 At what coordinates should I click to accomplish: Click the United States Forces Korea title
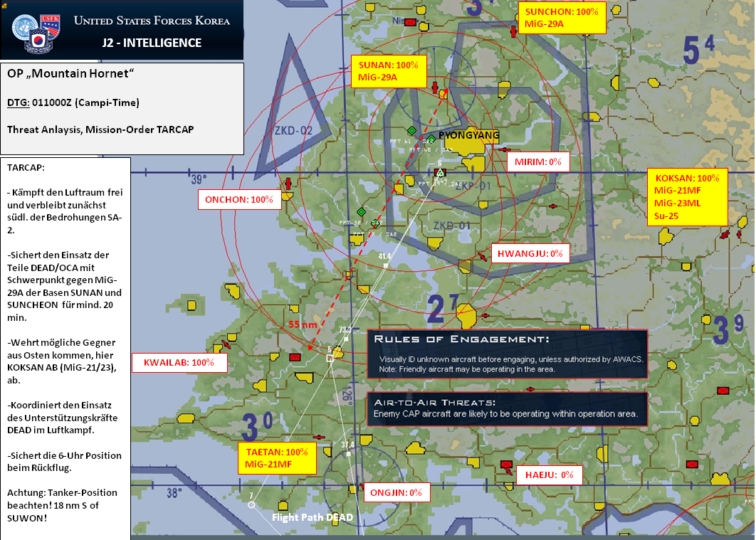click(x=152, y=21)
